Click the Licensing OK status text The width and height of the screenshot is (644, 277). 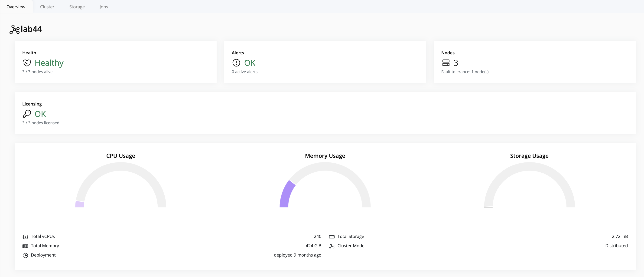40,114
